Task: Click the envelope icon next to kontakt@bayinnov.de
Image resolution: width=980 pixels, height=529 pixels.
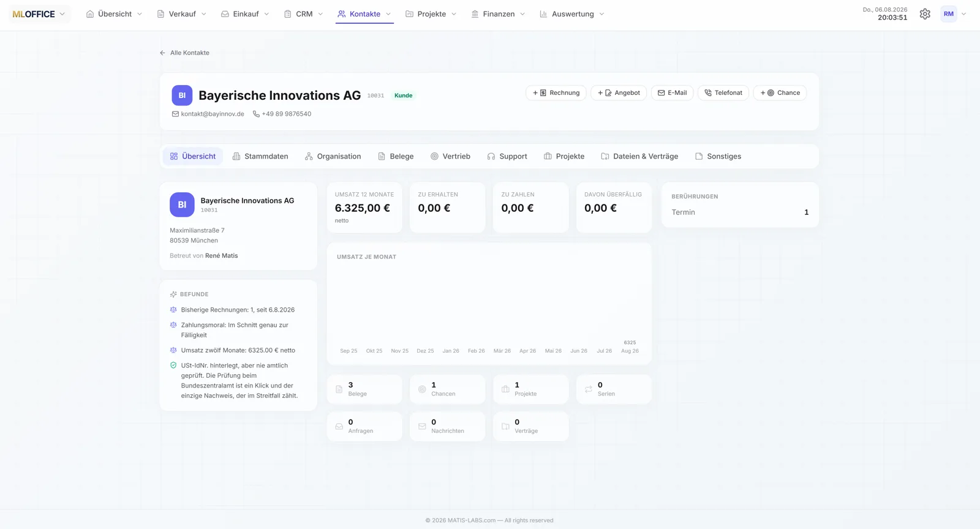Action: click(175, 114)
